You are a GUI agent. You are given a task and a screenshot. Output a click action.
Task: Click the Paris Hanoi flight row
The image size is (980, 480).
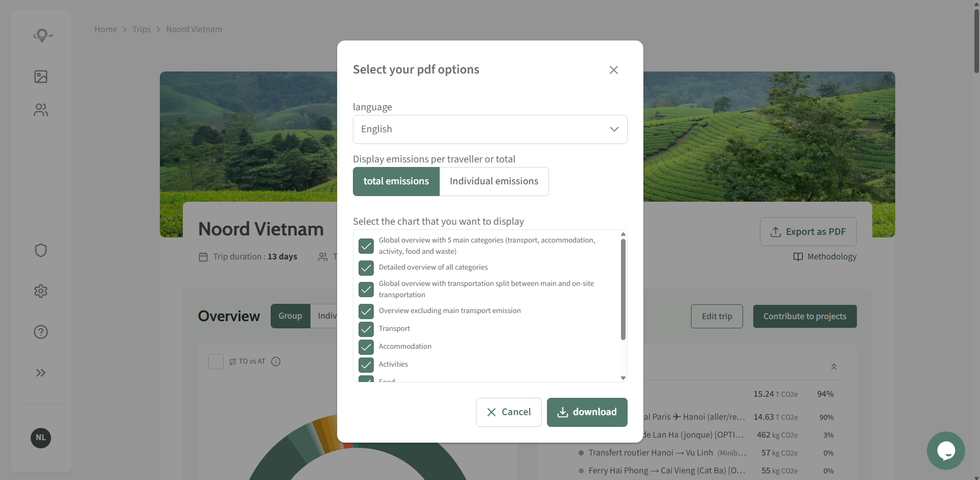pyautogui.click(x=738, y=417)
